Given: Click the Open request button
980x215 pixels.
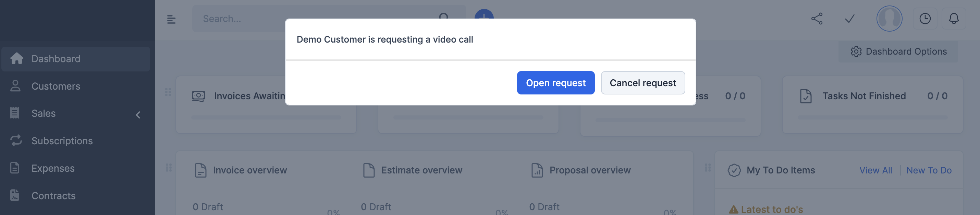Looking at the screenshot, I should click(x=555, y=83).
